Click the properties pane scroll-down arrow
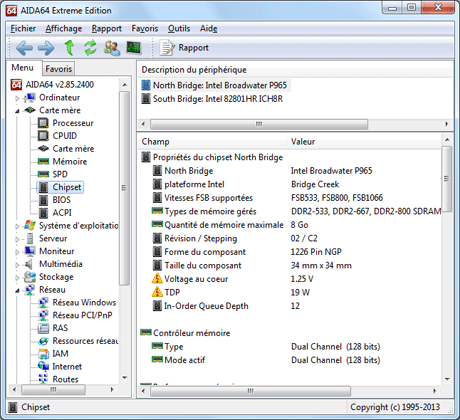460x420 pixels. tap(447, 379)
